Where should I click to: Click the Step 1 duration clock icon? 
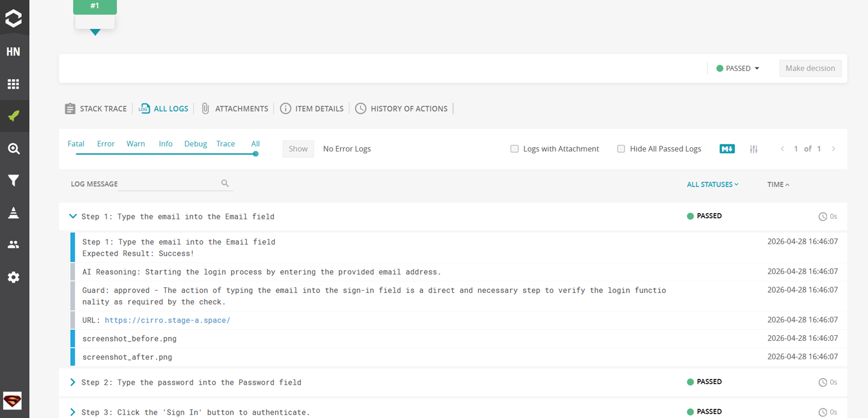click(x=823, y=216)
